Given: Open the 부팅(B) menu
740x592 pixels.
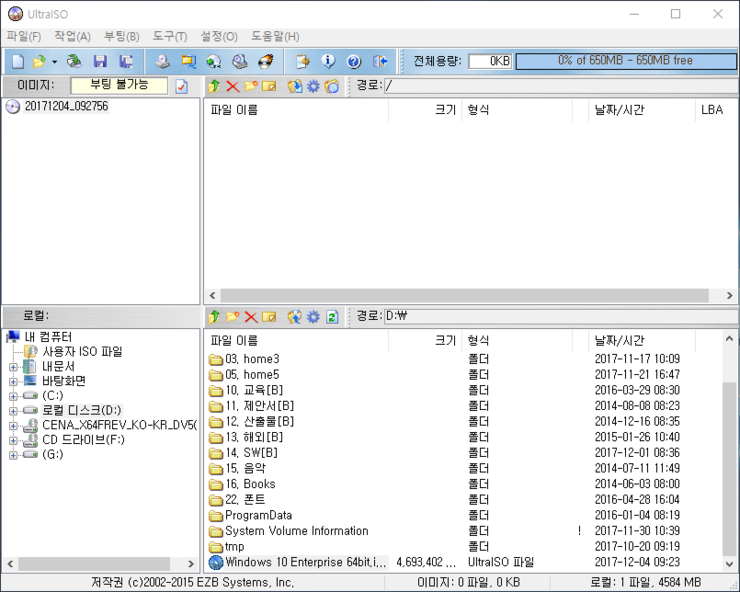Looking at the screenshot, I should point(122,37).
